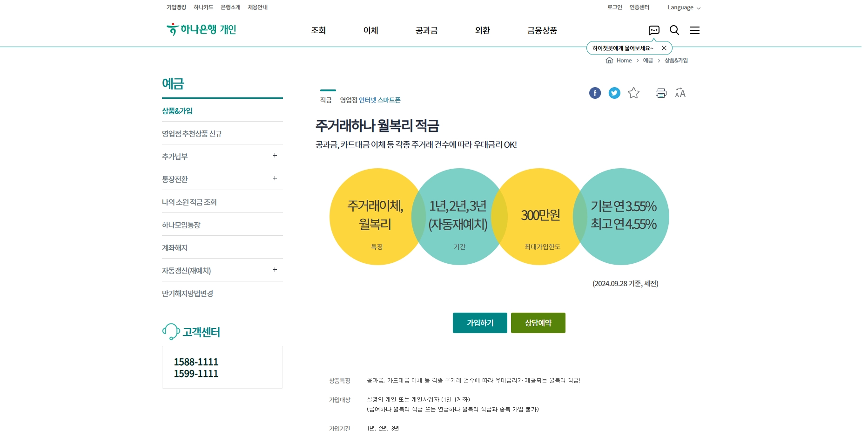Image resolution: width=868 pixels, height=431 pixels.
Task: Open the 외환 main menu
Action: click(x=482, y=30)
